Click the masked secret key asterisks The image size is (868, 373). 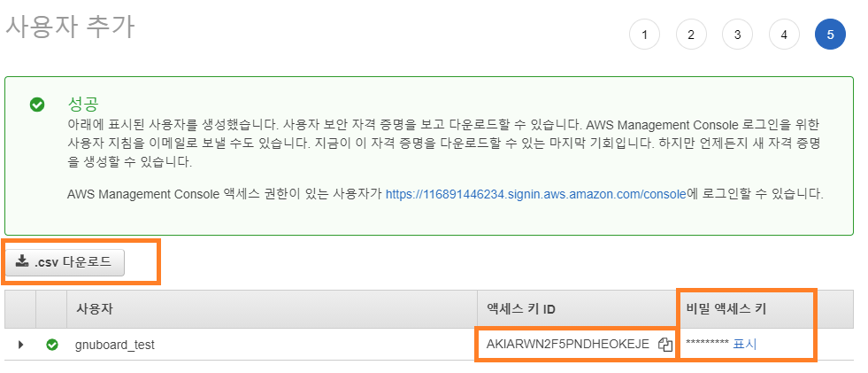[x=707, y=345]
